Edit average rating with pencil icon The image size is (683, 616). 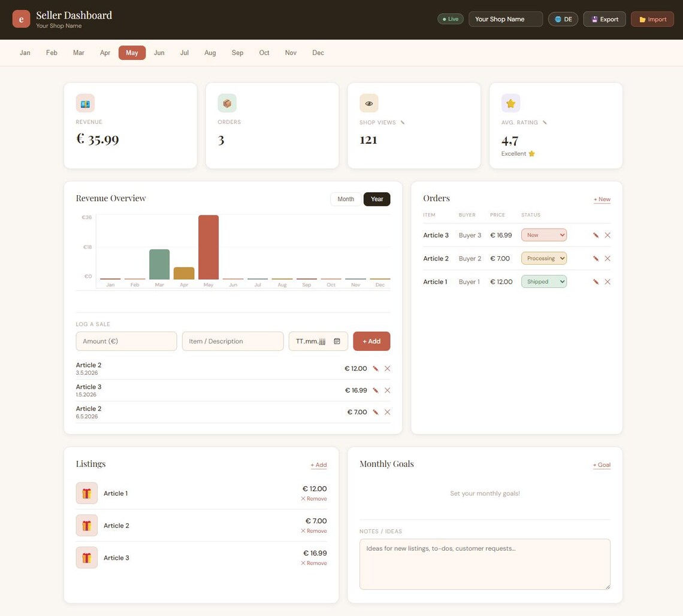(x=545, y=122)
